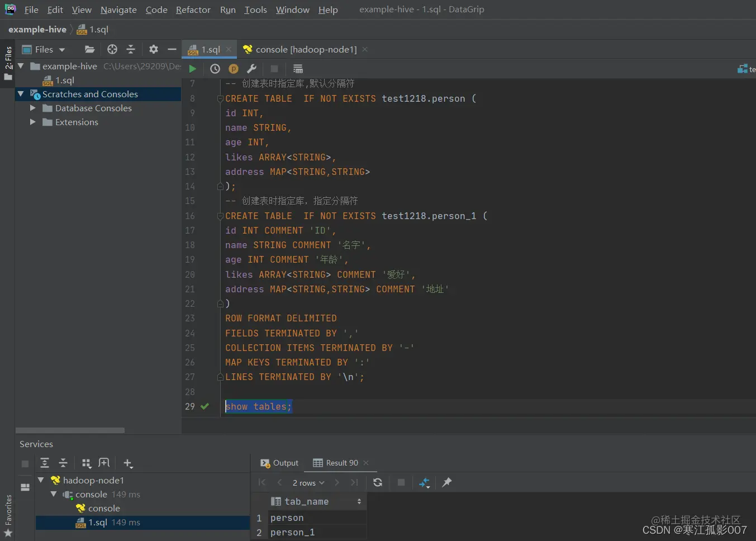Go to previous result page
This screenshot has height=541, width=756.
279,482
